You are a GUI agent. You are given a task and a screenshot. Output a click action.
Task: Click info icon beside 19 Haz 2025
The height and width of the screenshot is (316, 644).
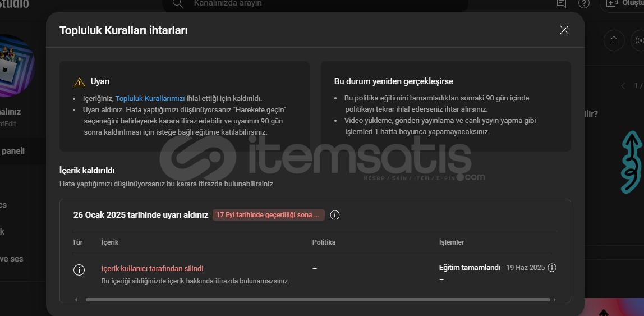[x=552, y=268]
